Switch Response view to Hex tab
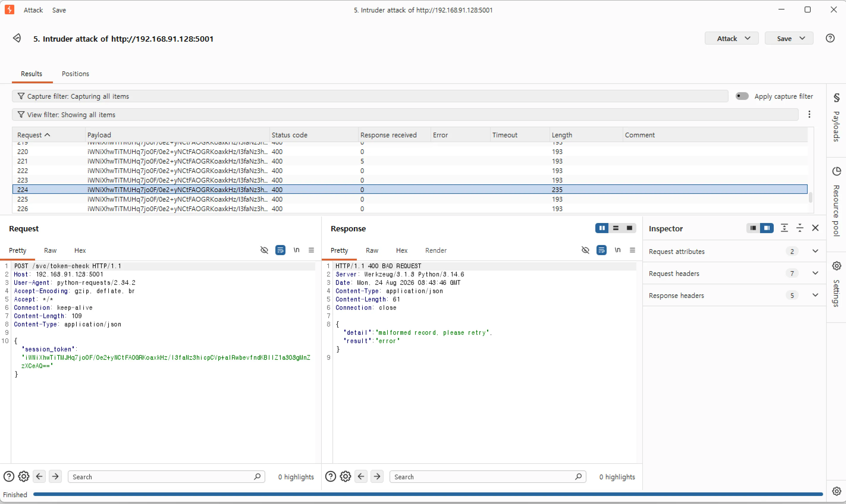The image size is (846, 504). (402, 250)
